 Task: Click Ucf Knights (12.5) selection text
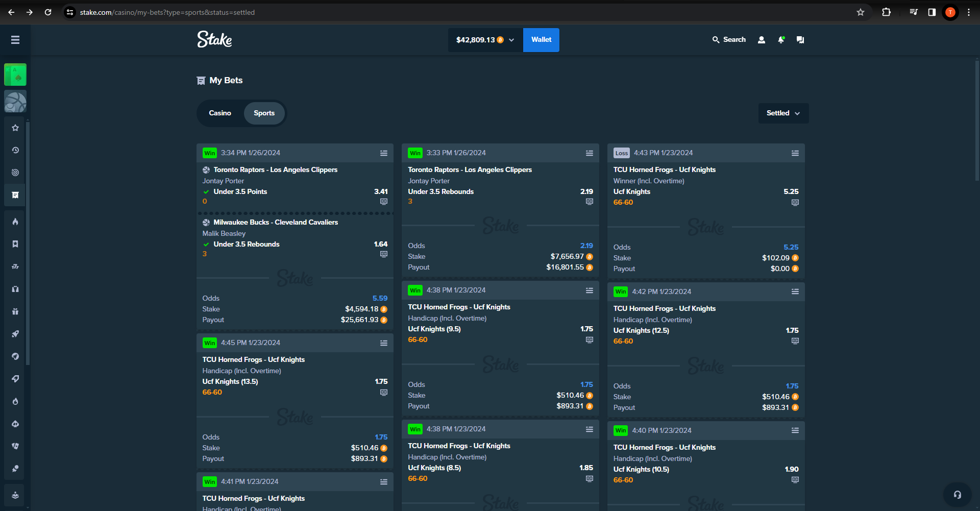pyautogui.click(x=641, y=331)
